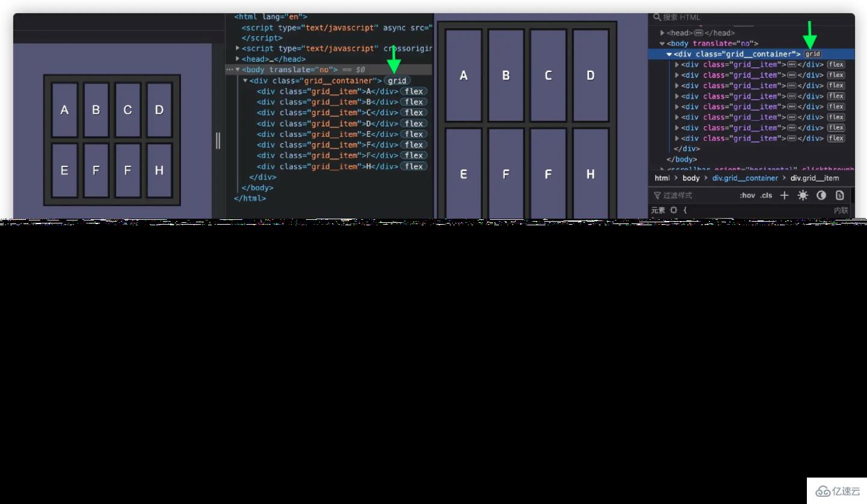
Task: Select the grid__item H row in Chrome's Elements
Action: [328, 166]
